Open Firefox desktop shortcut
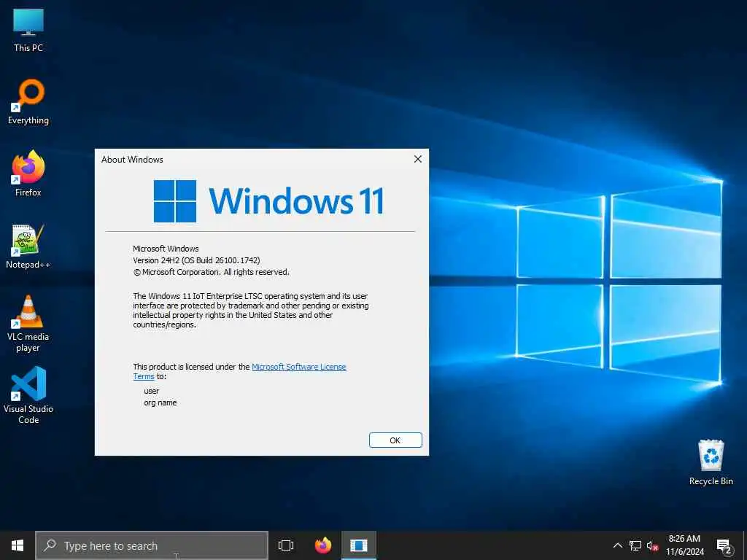The image size is (747, 560). click(x=28, y=174)
